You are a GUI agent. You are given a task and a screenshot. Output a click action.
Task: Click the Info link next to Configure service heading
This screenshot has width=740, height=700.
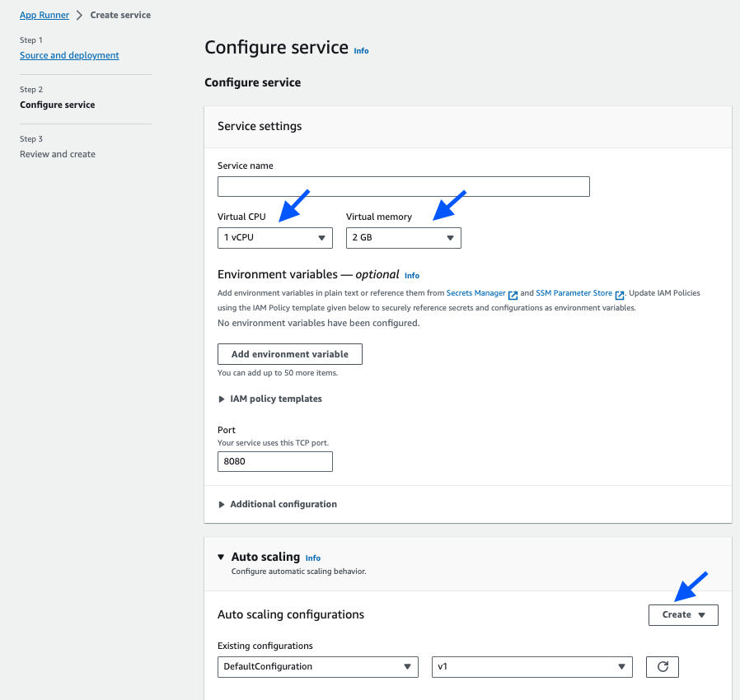361,50
